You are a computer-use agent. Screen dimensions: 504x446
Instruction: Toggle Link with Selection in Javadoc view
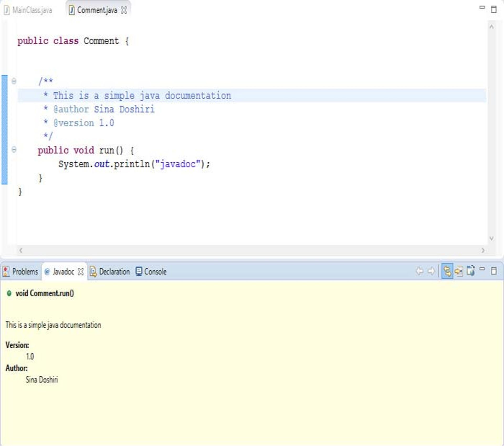pos(447,271)
